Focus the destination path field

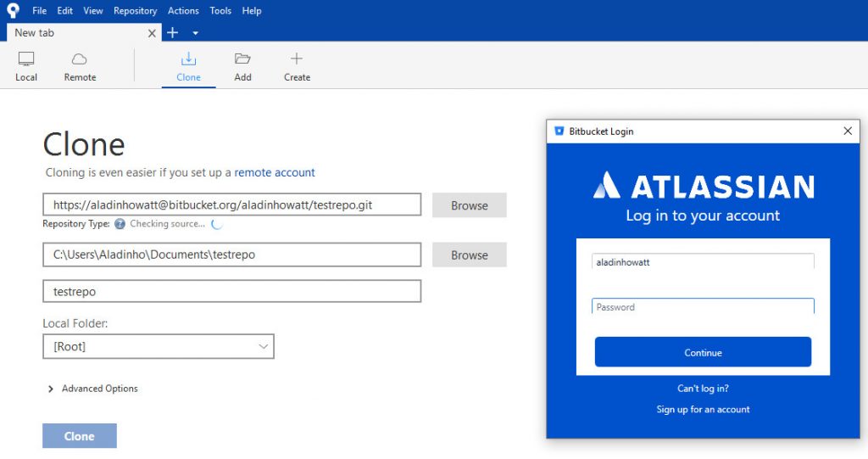pyautogui.click(x=232, y=255)
